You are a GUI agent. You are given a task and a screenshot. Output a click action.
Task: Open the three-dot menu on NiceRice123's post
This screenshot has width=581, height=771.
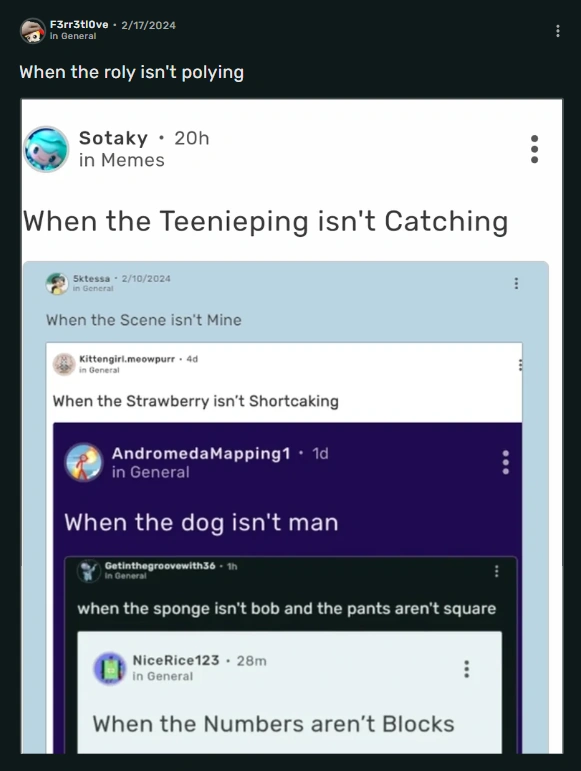coord(466,669)
